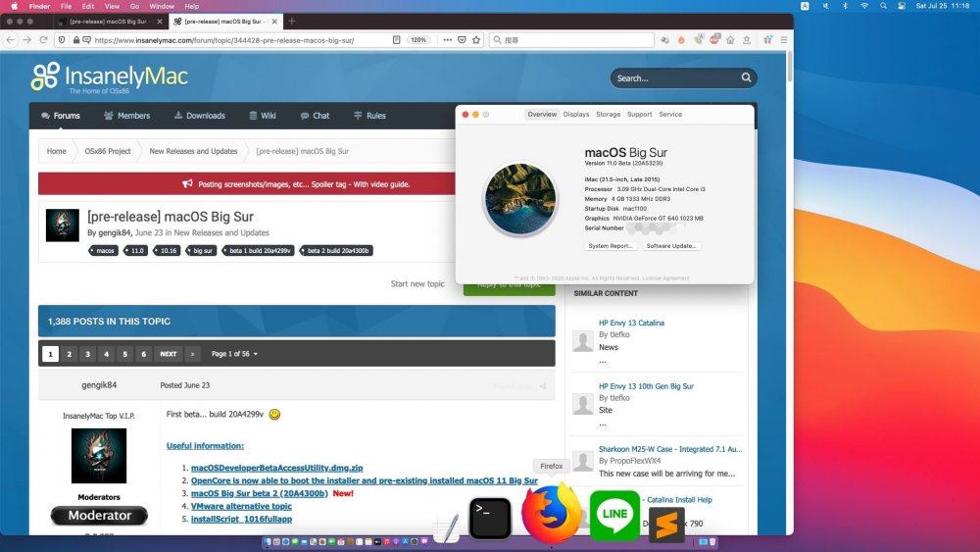Viewport: 980px width, 552px height.
Task: Open the Service tab in About This Mac
Action: (670, 115)
